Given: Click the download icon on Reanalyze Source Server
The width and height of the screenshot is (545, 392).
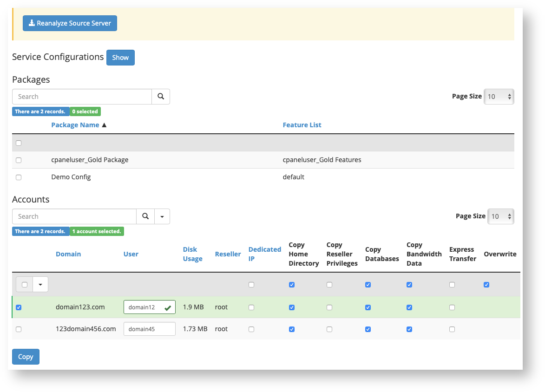Looking at the screenshot, I should point(32,23).
